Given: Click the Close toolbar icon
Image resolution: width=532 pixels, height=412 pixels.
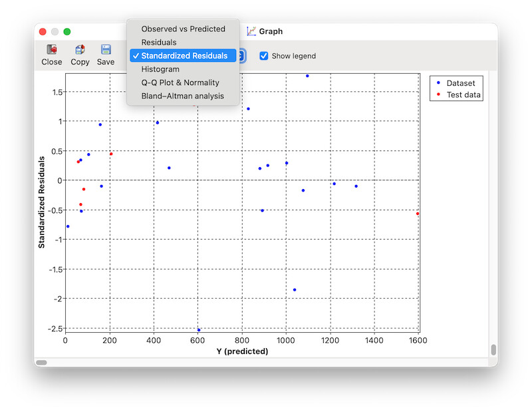Looking at the screenshot, I should [52, 50].
